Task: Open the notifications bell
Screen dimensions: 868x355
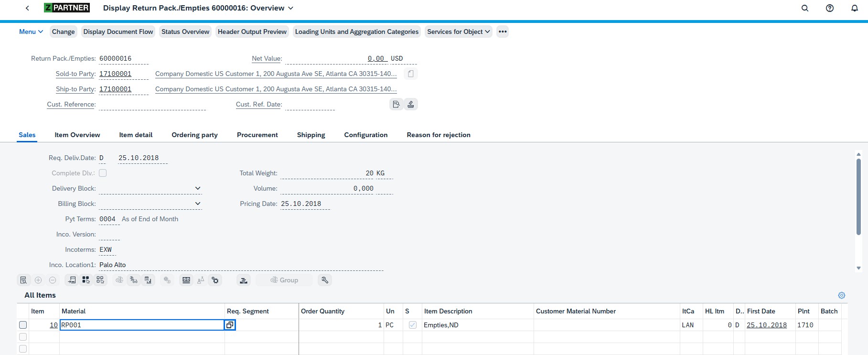Action: coord(855,8)
